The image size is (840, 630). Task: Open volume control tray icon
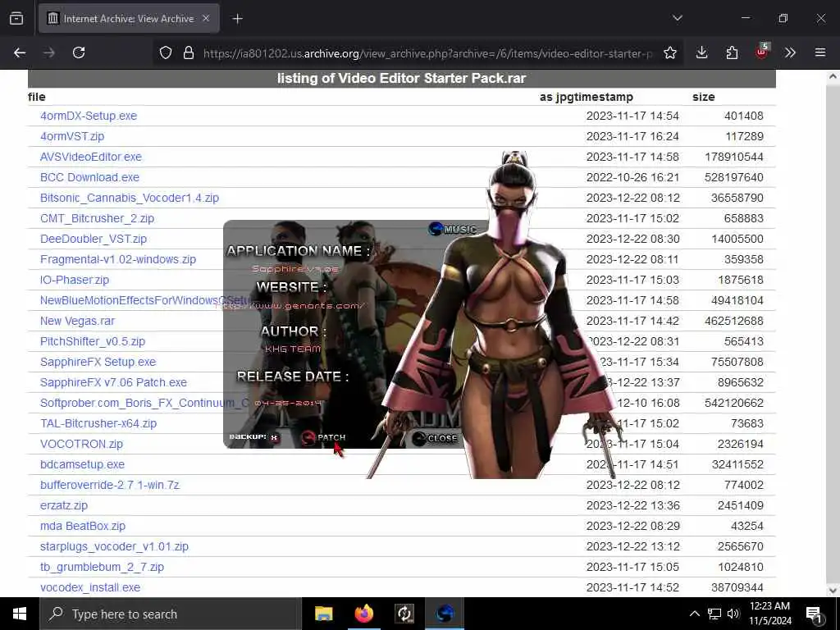pyautogui.click(x=733, y=614)
